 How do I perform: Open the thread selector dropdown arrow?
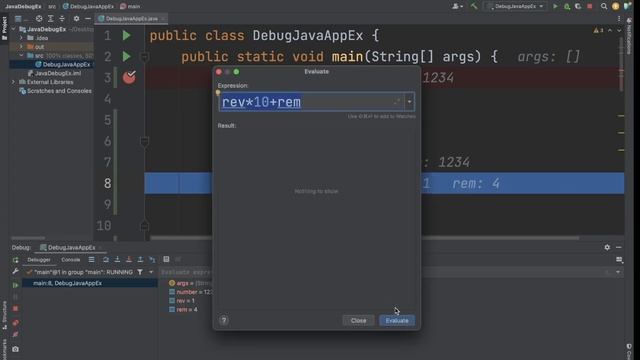[151, 272]
